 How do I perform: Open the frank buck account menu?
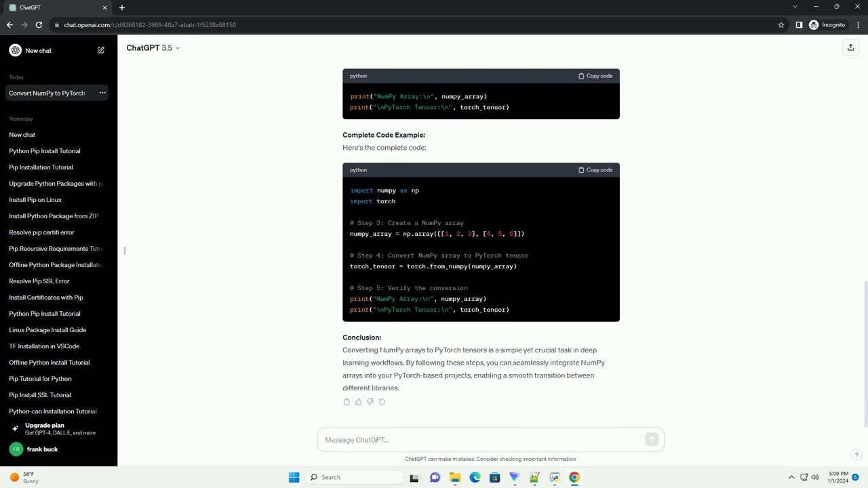(58, 449)
